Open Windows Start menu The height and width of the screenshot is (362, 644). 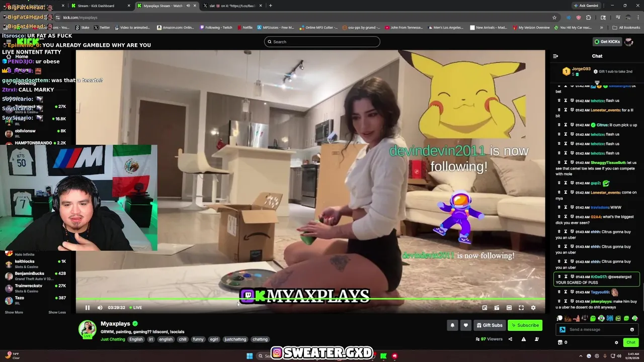(250, 356)
